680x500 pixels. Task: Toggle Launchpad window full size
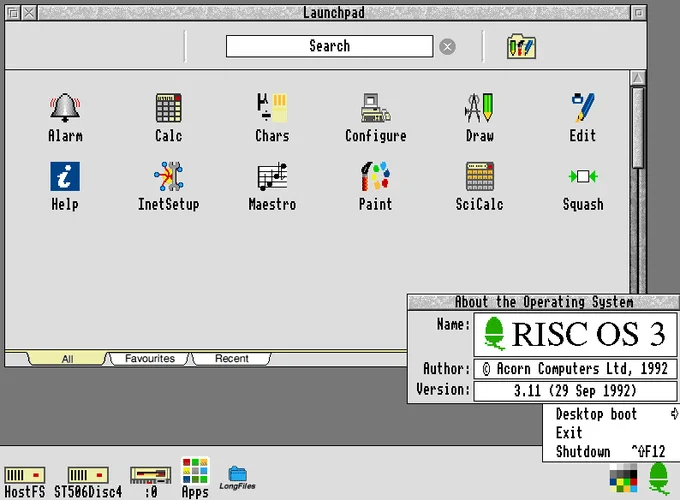pos(638,13)
